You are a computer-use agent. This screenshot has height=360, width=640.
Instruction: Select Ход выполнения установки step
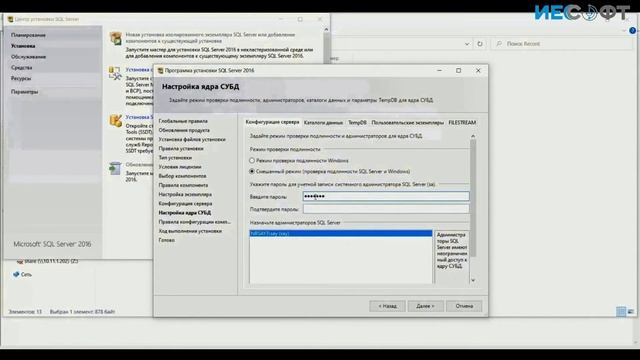click(190, 231)
